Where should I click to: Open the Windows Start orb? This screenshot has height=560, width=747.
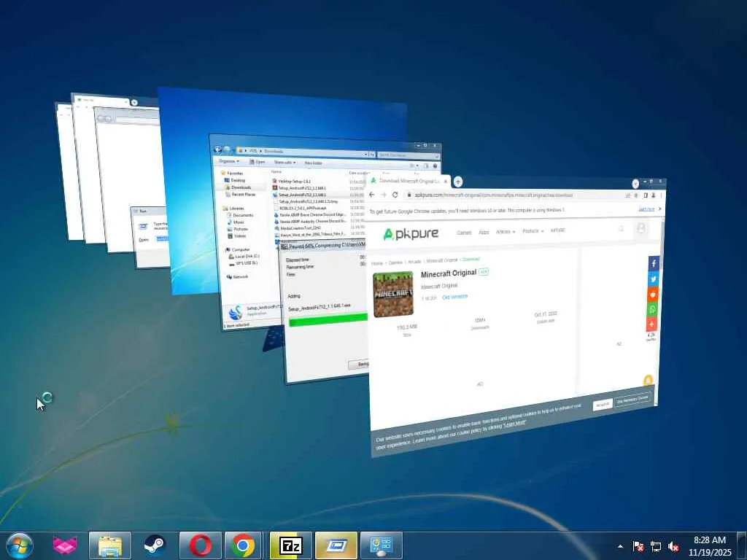click(20, 545)
